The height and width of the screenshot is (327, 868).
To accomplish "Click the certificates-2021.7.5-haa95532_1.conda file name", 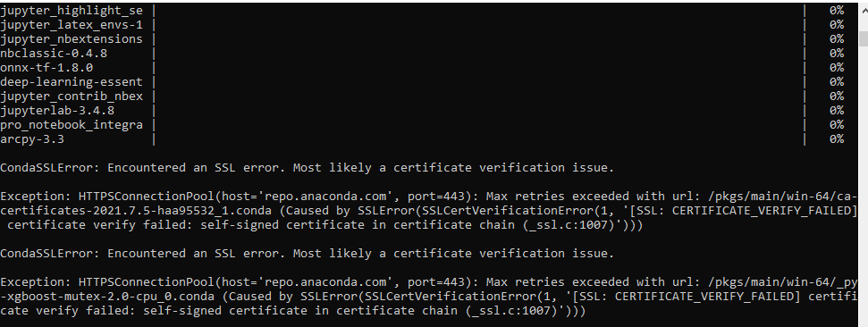I will pos(136,211).
